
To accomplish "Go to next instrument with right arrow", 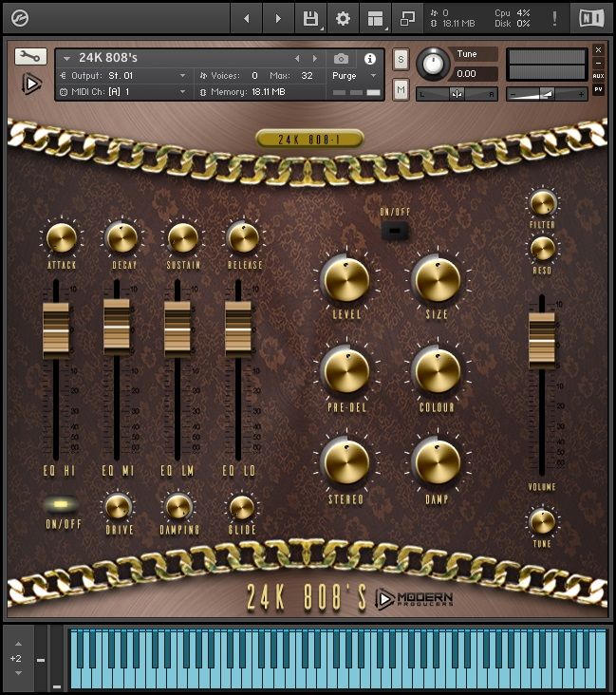I will (x=315, y=59).
